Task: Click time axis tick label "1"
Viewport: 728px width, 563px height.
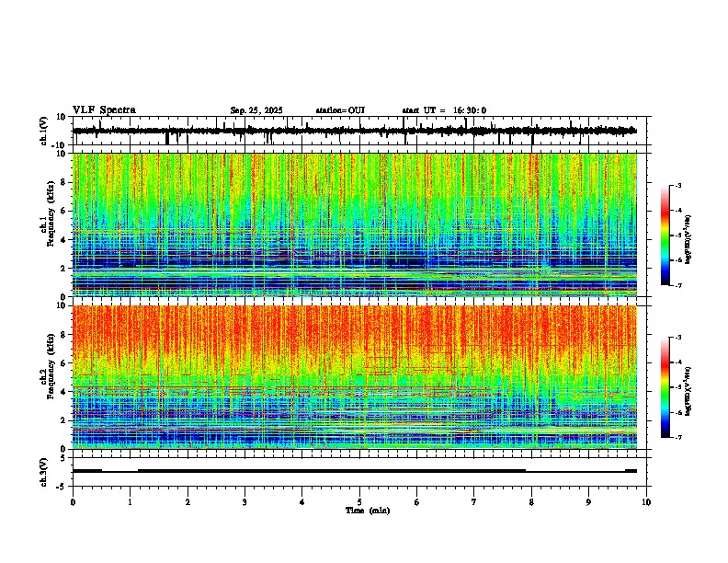Action: (x=130, y=502)
